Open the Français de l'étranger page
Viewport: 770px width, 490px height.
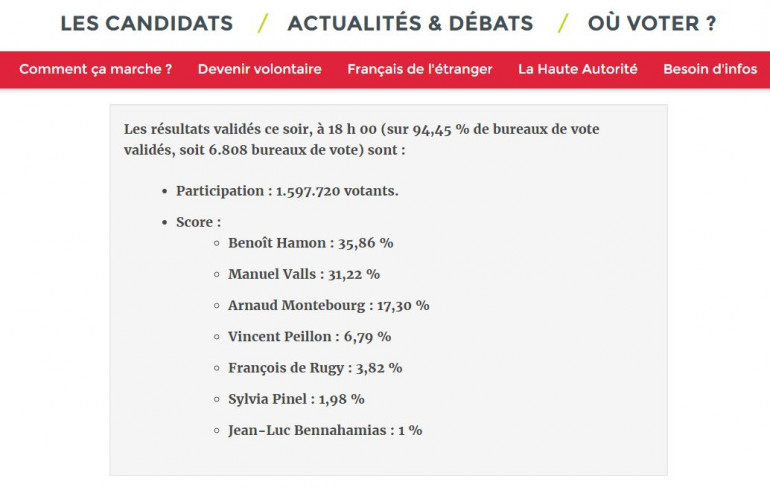pos(420,69)
